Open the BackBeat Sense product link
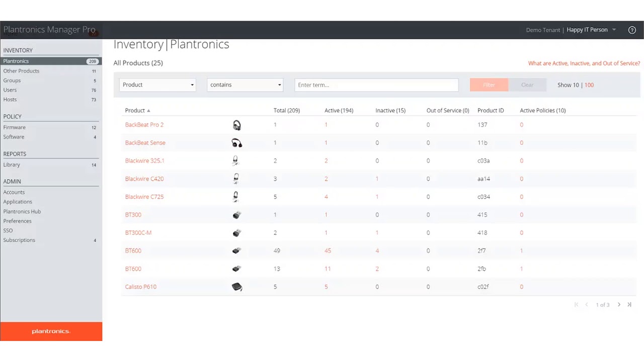Image resolution: width=644 pixels, height=362 pixels. [145, 143]
